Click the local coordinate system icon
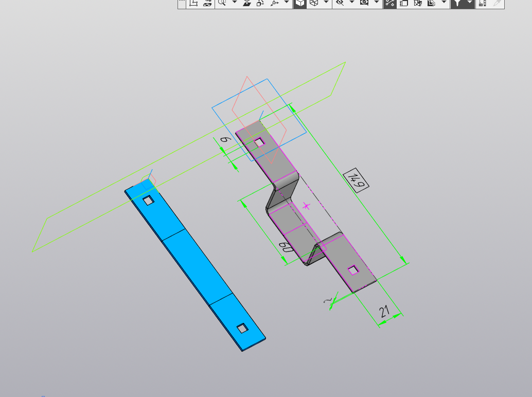Image resolution: width=532 pixels, height=397 pixels. (193, 3)
